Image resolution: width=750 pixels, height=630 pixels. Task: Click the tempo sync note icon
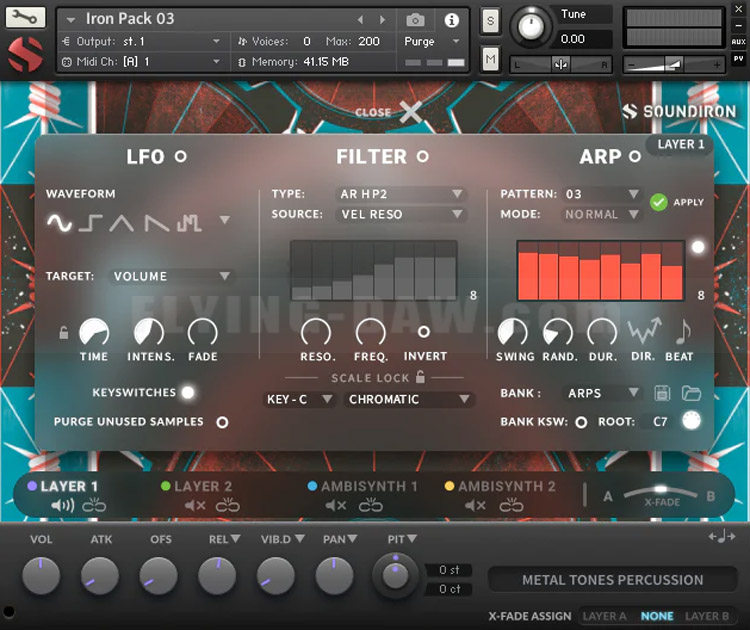point(722,536)
